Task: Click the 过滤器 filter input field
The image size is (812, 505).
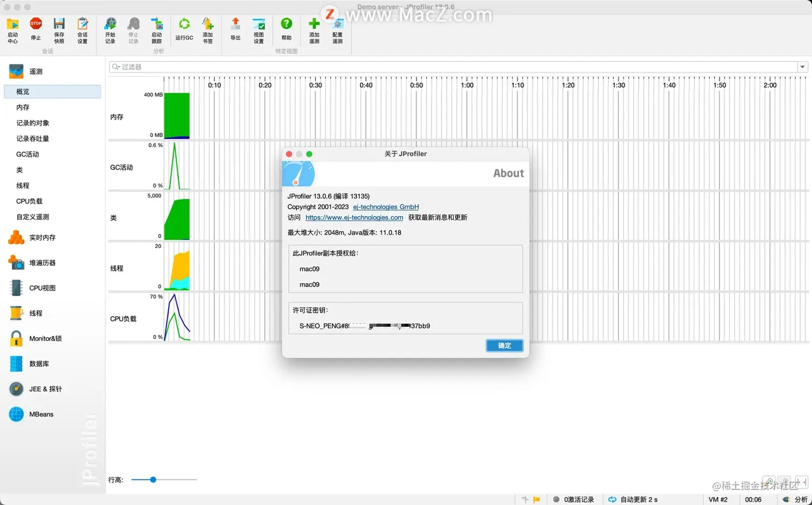Action: pos(454,67)
